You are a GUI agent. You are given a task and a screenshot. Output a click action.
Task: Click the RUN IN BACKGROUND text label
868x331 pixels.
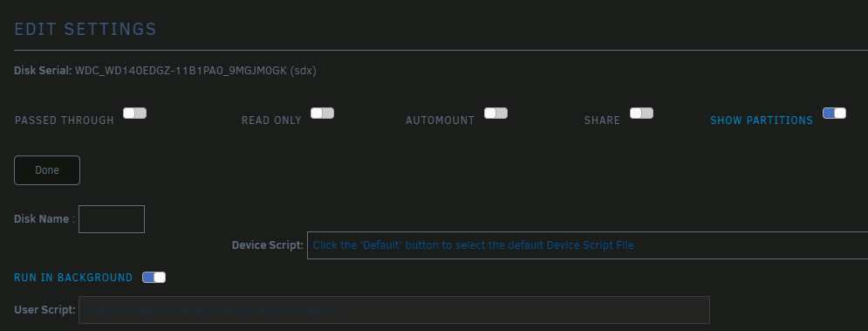[x=73, y=277]
